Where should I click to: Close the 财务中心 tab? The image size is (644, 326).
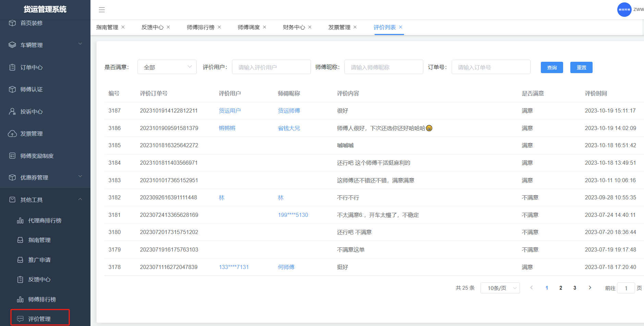click(x=310, y=27)
